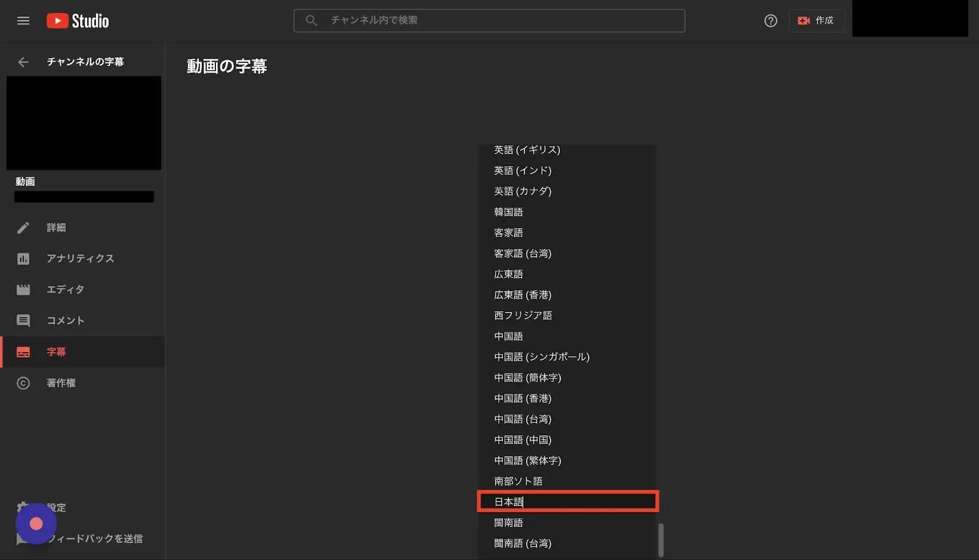Open the hamburger navigation menu

click(23, 21)
